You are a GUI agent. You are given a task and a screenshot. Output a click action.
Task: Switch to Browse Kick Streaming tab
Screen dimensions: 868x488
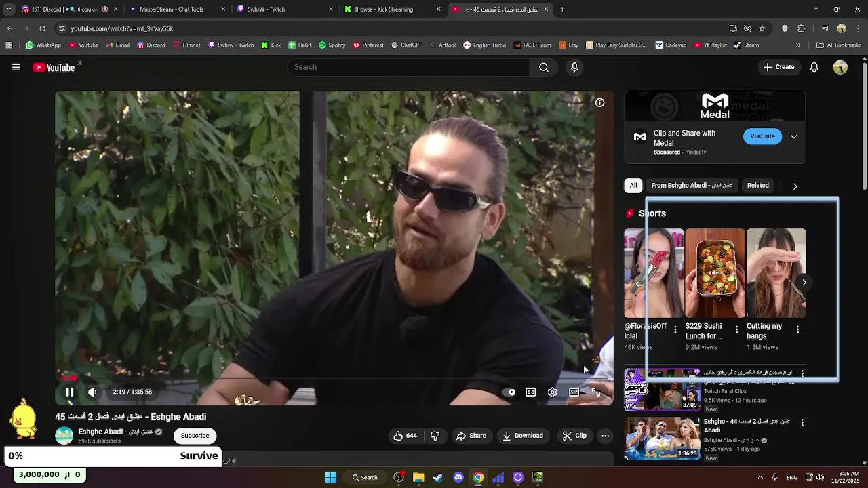(392, 9)
